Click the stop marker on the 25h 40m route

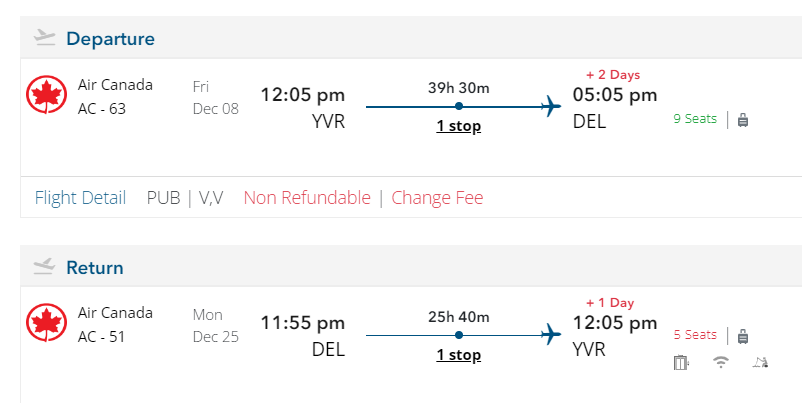click(459, 334)
